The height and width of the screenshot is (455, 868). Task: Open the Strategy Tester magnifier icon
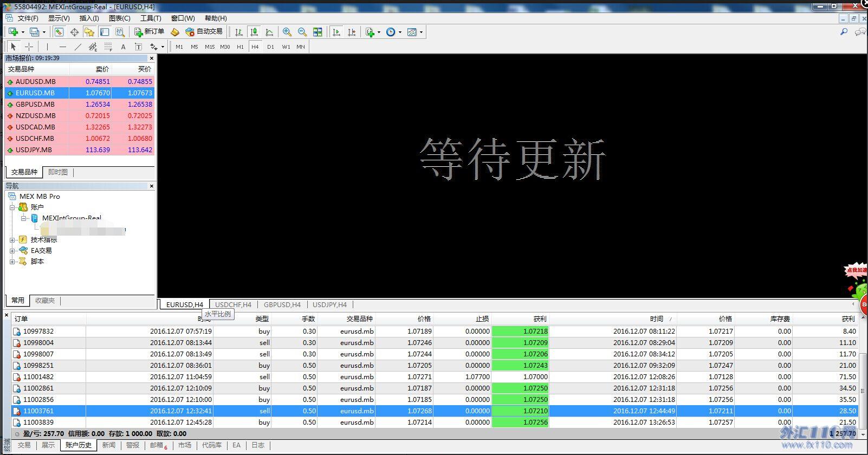[120, 32]
